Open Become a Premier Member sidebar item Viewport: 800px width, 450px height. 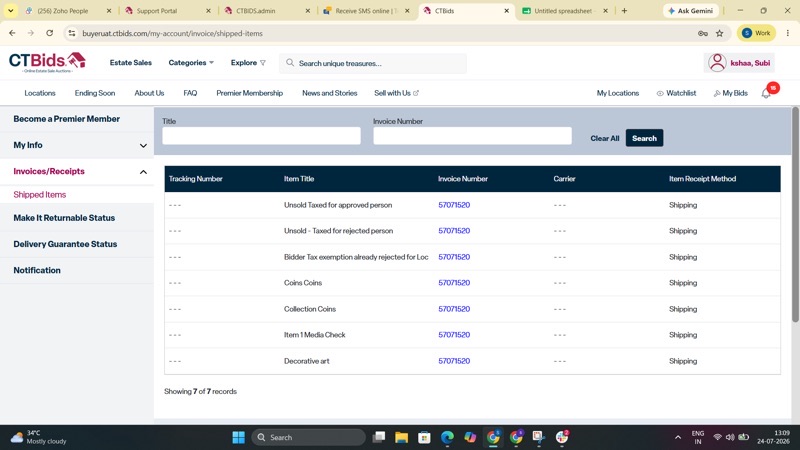point(67,119)
